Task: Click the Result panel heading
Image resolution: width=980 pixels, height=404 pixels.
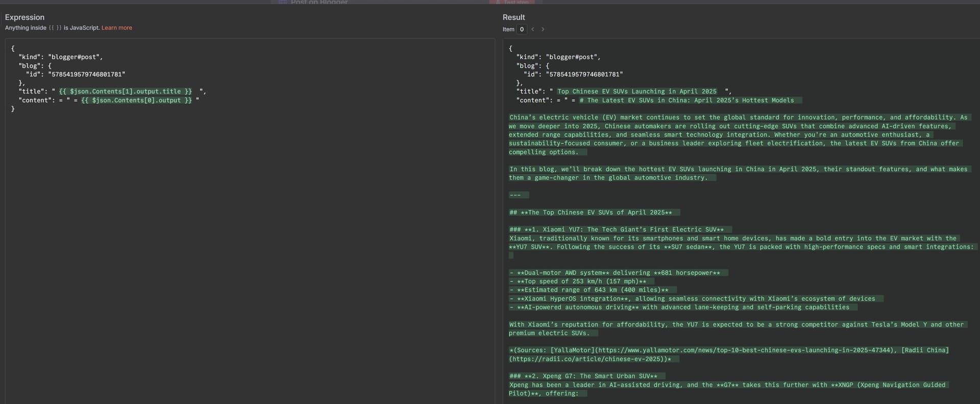Action: (x=513, y=17)
